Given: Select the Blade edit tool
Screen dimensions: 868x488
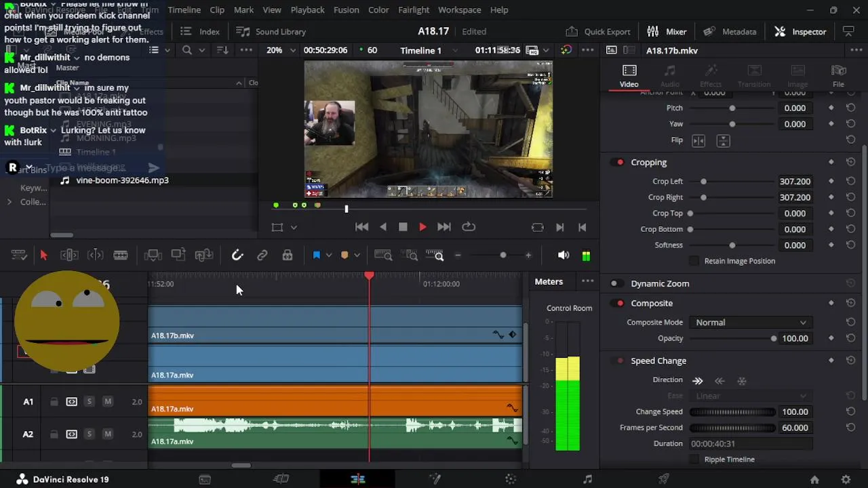Looking at the screenshot, I should pyautogui.click(x=121, y=255).
